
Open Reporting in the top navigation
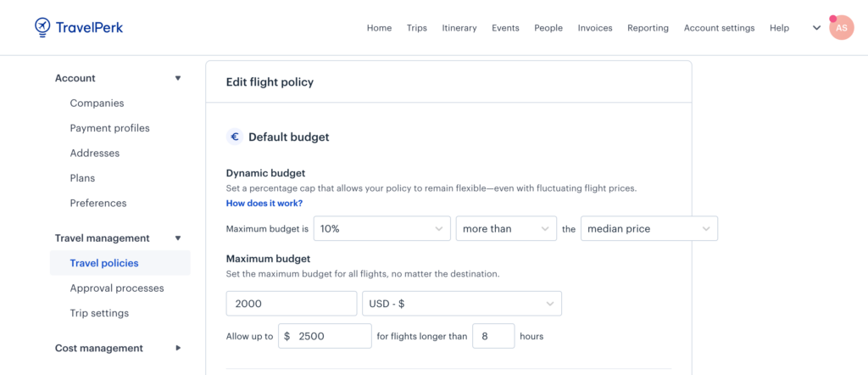pyautogui.click(x=648, y=28)
